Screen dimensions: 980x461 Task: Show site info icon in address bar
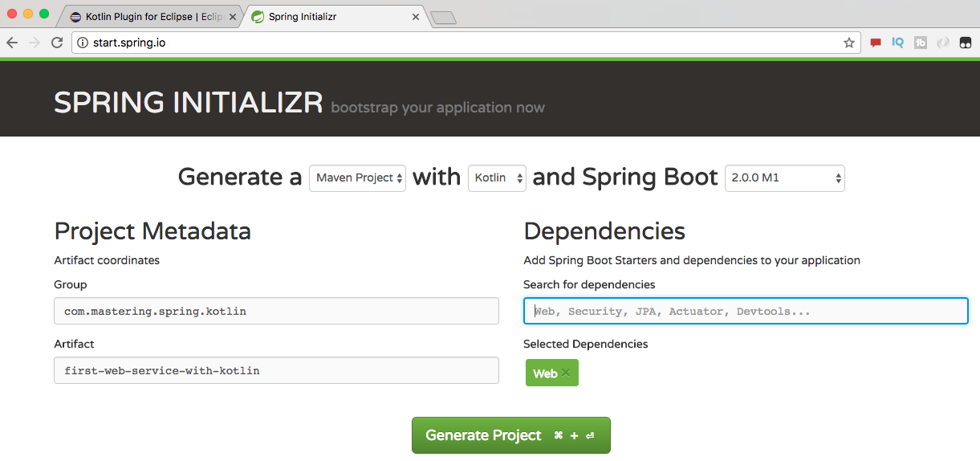coord(82,43)
